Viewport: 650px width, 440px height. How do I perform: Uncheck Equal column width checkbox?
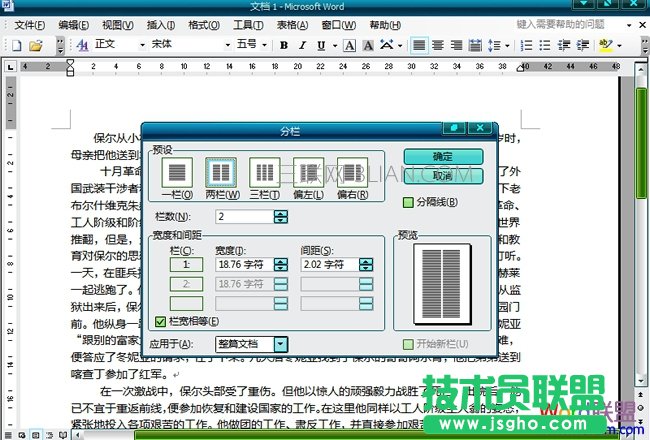click(x=160, y=322)
